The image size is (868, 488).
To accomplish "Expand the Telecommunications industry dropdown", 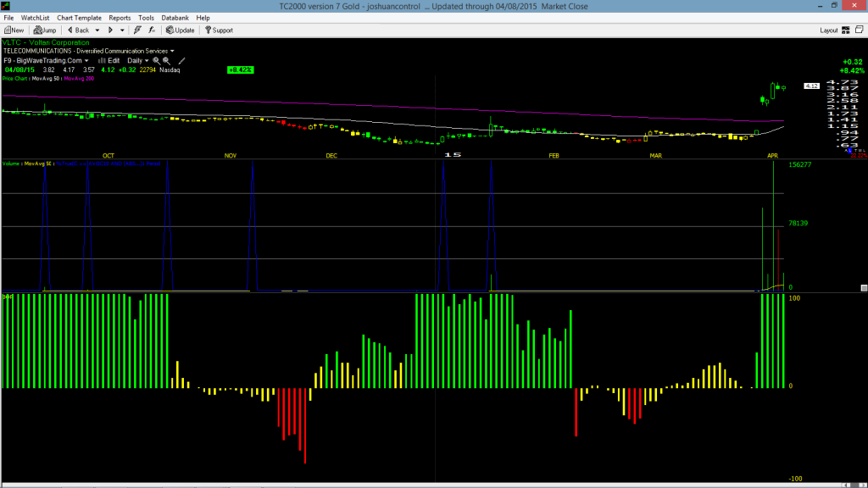I will [172, 51].
